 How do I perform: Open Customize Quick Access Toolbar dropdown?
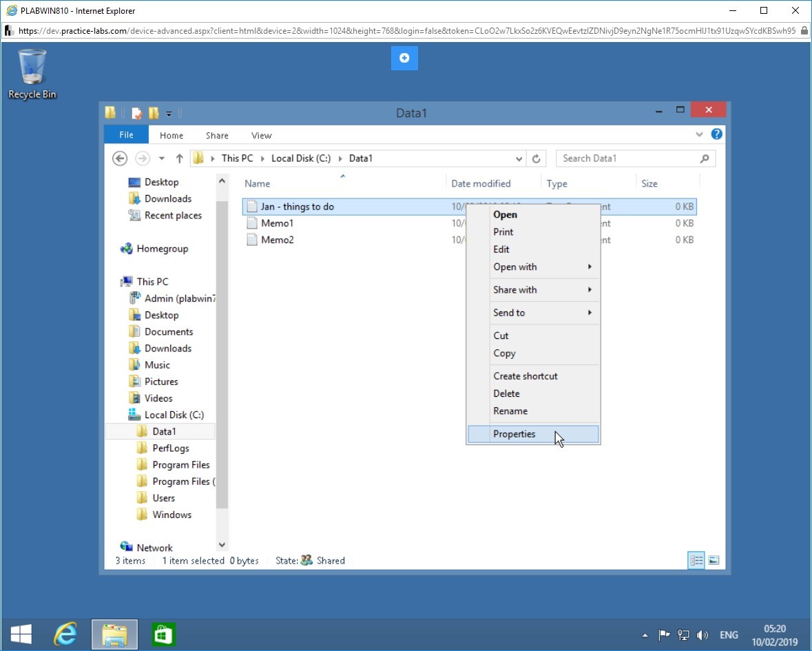click(x=169, y=114)
